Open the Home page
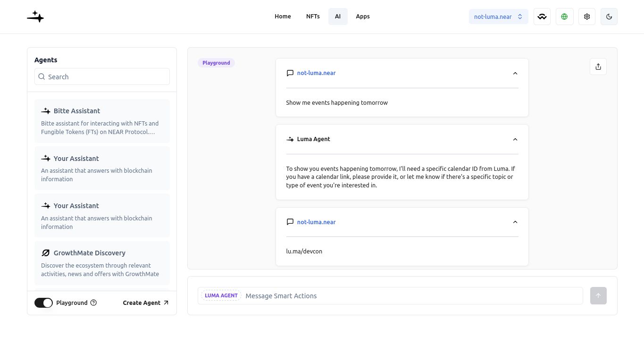The width and height of the screenshot is (644, 362). tap(283, 17)
